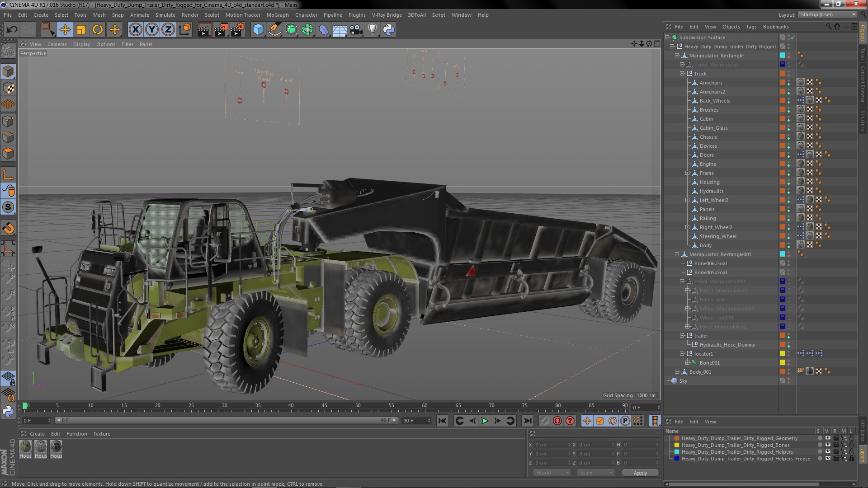The height and width of the screenshot is (488, 868).
Task: Click the object search magnifier icon
Action: 829,26
